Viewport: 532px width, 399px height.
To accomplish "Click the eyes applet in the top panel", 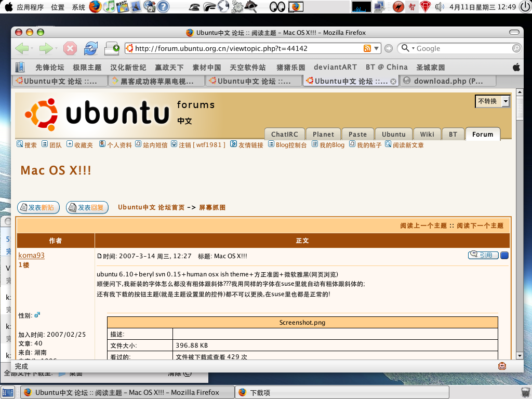I will pyautogui.click(x=277, y=7).
